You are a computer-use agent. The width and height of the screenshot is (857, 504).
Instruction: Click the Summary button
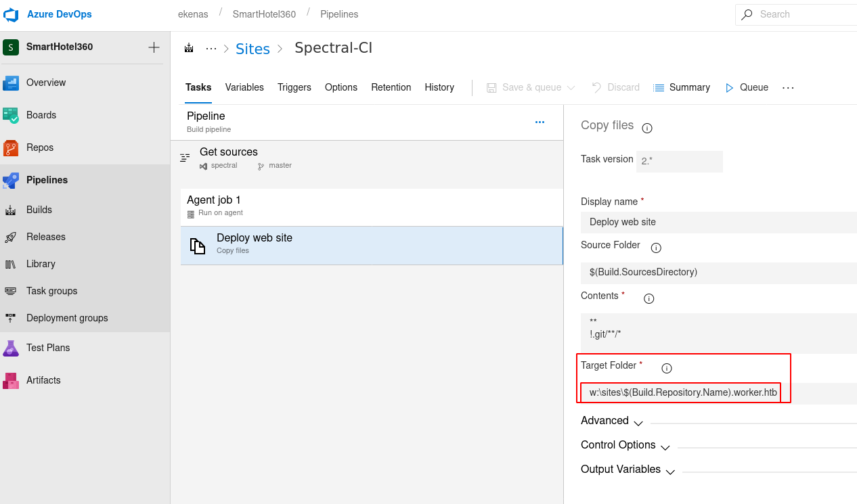(682, 87)
